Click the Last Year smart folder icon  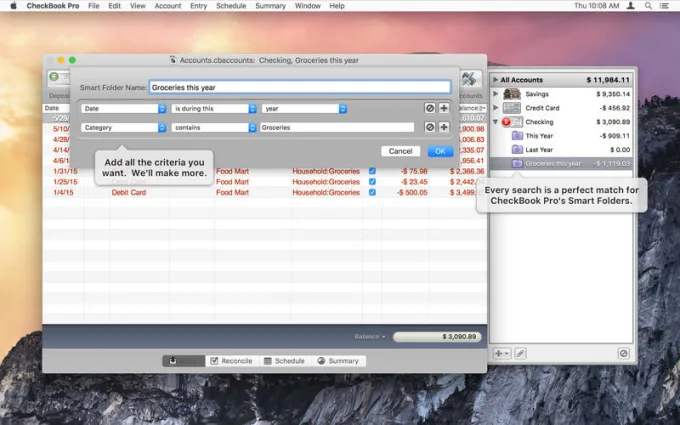click(517, 150)
